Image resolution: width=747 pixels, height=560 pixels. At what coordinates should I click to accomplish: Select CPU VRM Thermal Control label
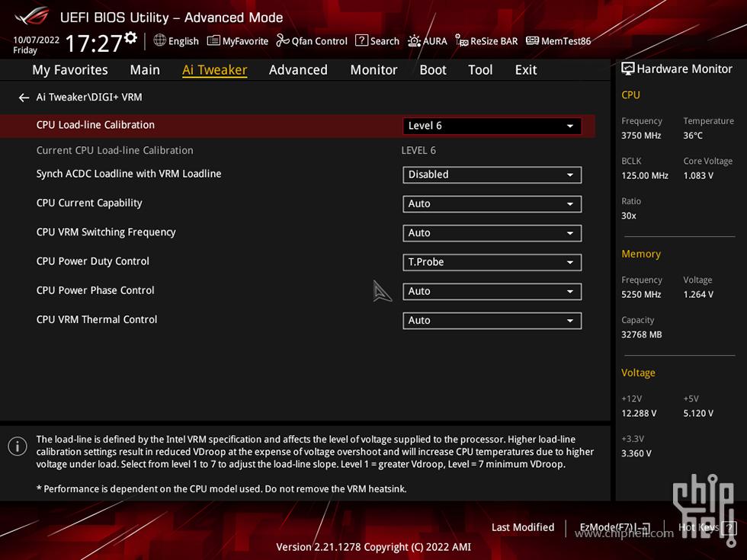point(97,319)
